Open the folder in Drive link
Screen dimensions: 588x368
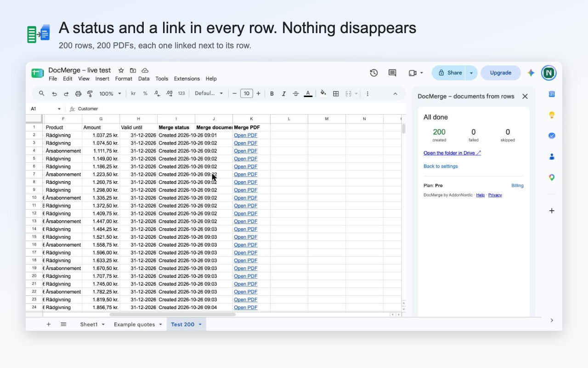[452, 153]
